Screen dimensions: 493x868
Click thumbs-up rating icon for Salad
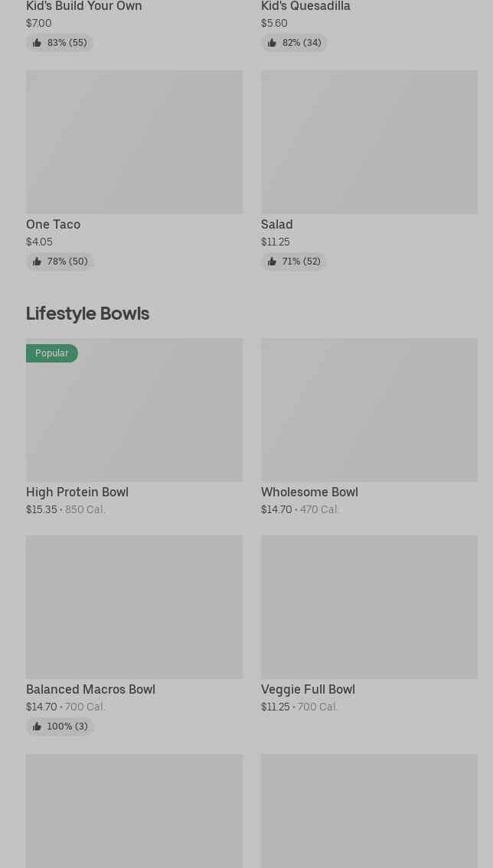(272, 262)
